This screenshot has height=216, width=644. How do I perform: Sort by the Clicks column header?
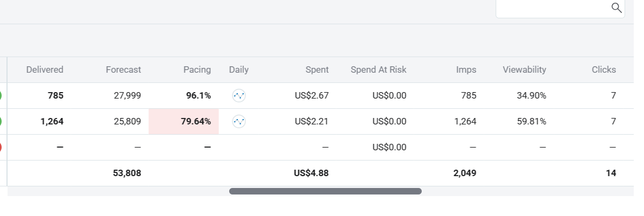click(x=604, y=69)
